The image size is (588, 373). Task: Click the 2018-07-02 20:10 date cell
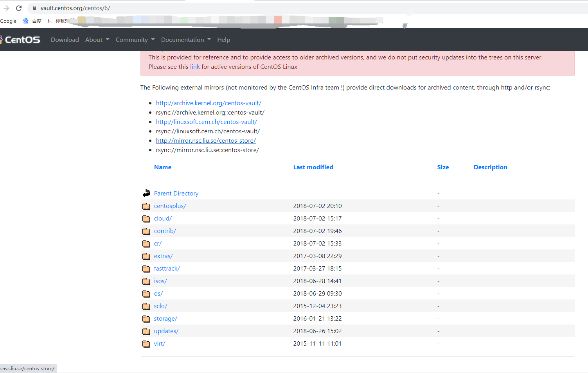click(317, 206)
